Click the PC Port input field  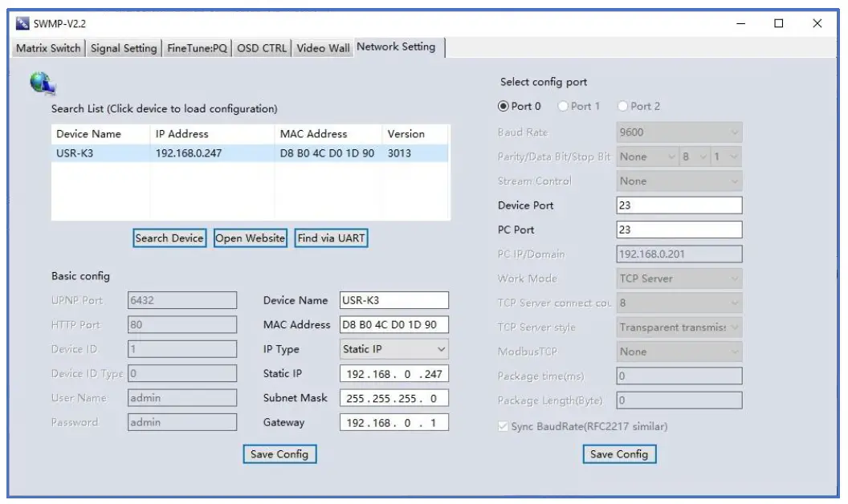pos(679,230)
